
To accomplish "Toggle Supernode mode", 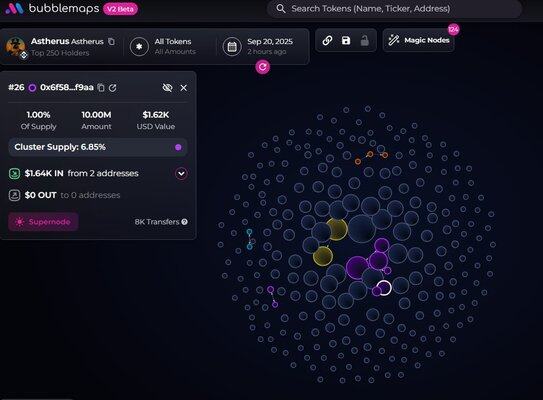I will coord(43,222).
